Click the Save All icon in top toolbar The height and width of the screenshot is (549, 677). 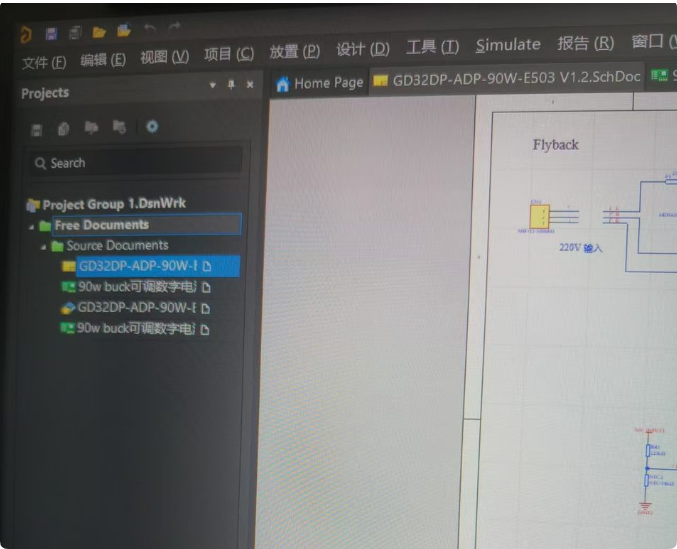(75, 33)
